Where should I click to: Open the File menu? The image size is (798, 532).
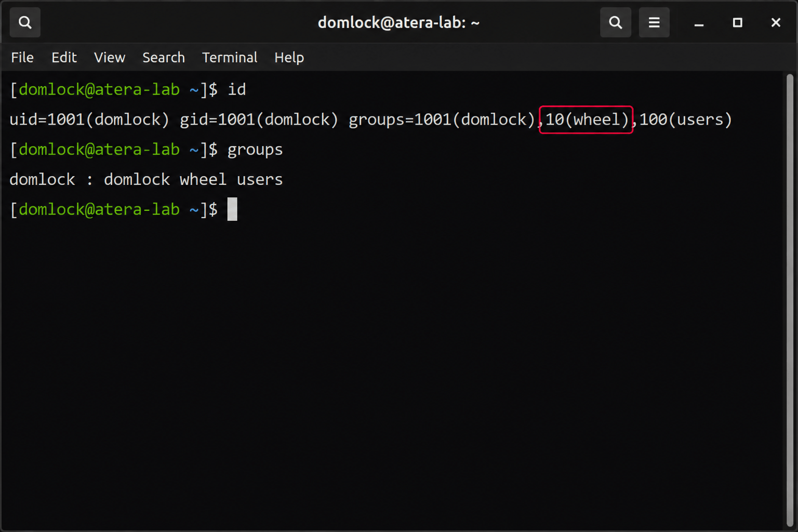click(x=22, y=57)
